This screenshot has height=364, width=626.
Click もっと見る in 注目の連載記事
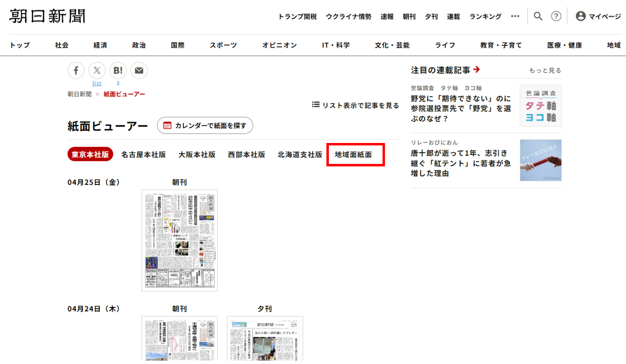(545, 70)
